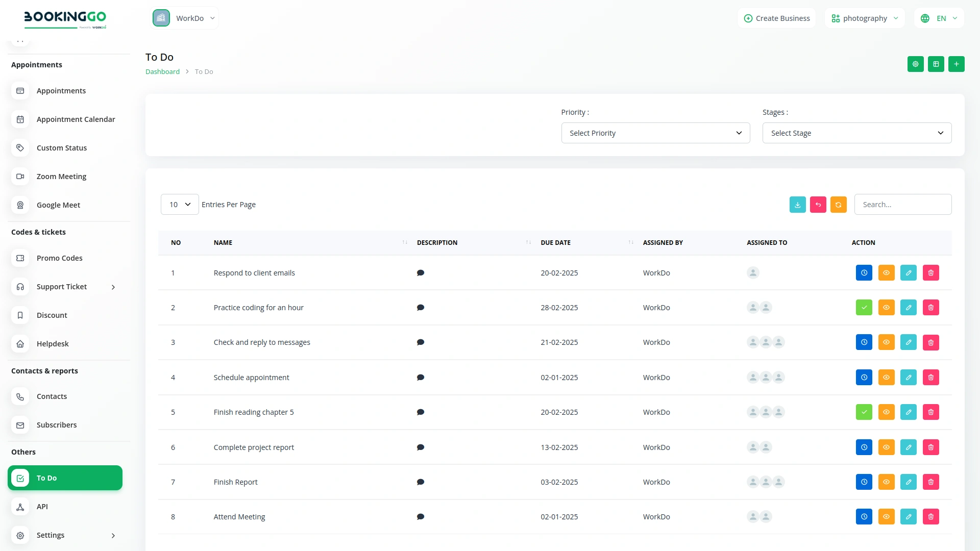
Task: Open the Select Priority dropdown
Action: pyautogui.click(x=655, y=133)
